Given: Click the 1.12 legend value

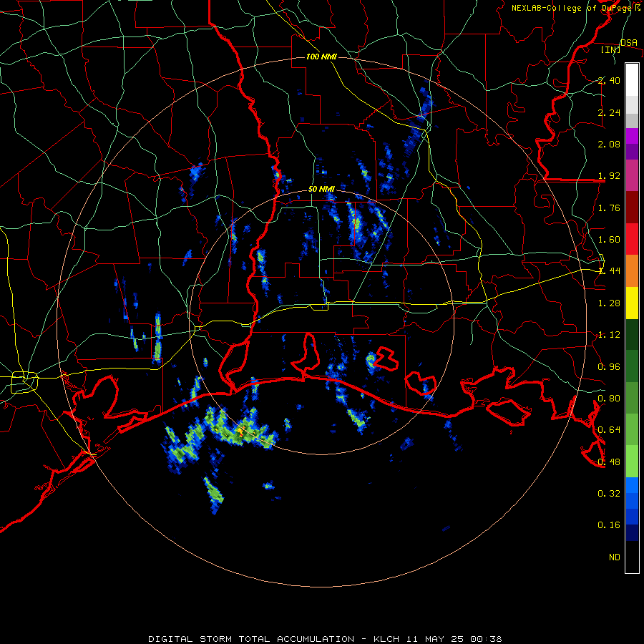Looking at the screenshot, I should click(x=609, y=335).
